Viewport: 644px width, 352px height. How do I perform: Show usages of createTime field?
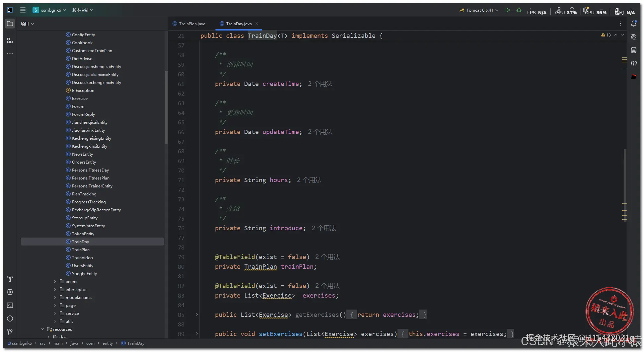(x=320, y=84)
